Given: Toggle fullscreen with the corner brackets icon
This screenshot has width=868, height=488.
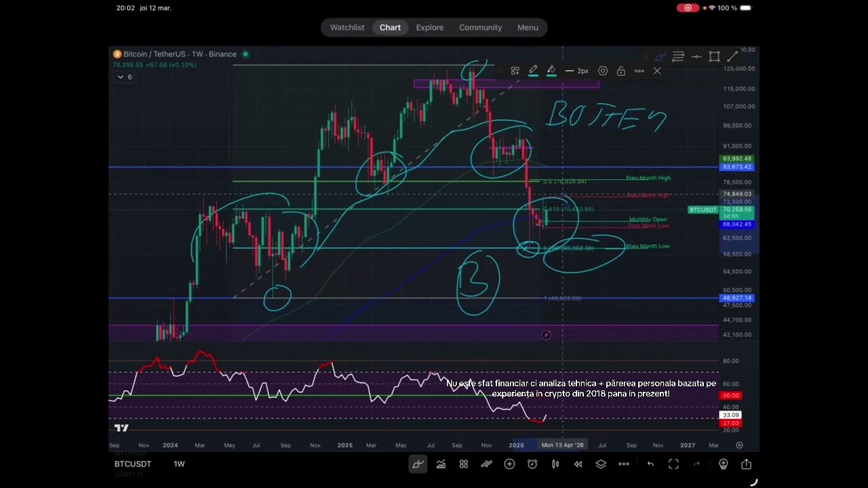Looking at the screenshot, I should tap(673, 464).
